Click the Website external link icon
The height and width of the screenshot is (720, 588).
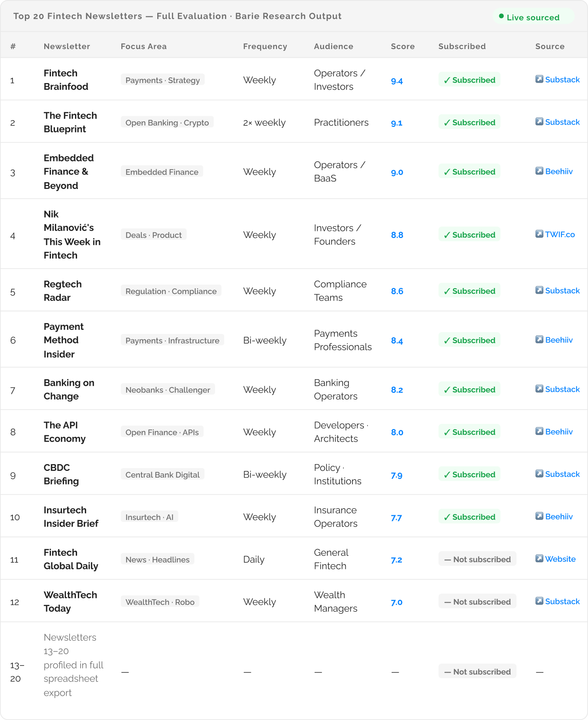[539, 558]
